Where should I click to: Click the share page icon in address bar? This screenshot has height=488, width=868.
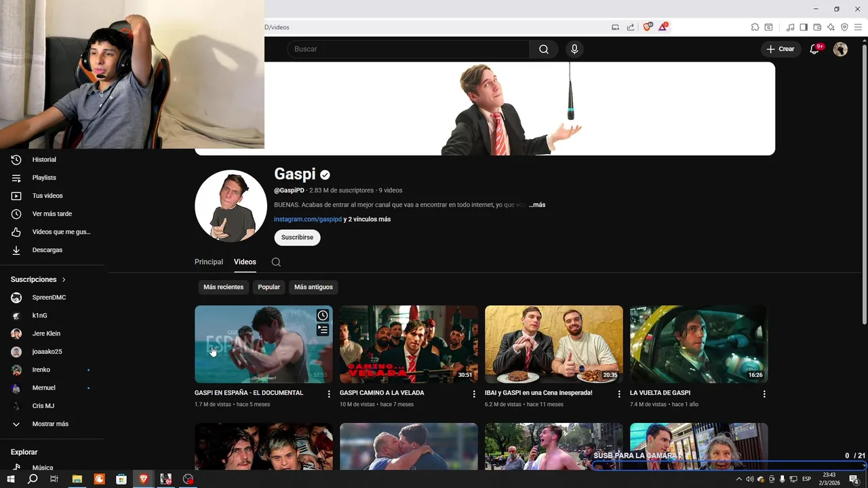[631, 27]
